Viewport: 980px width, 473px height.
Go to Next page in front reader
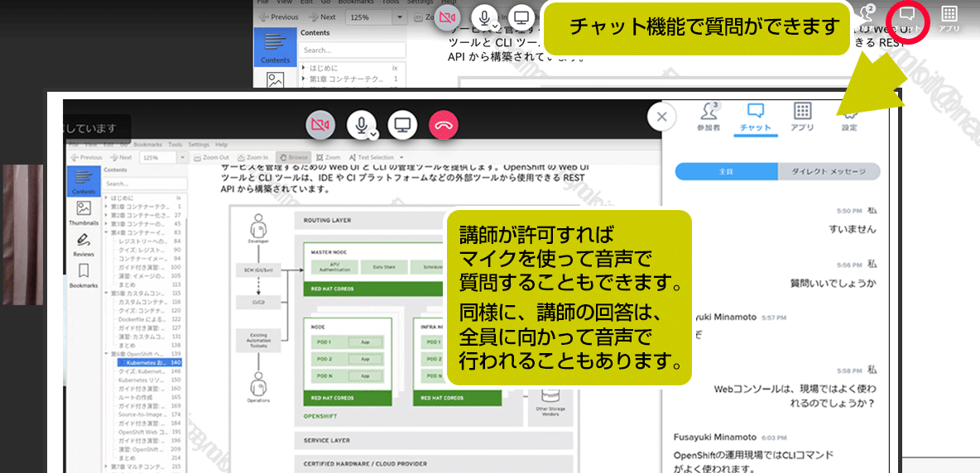(121, 158)
